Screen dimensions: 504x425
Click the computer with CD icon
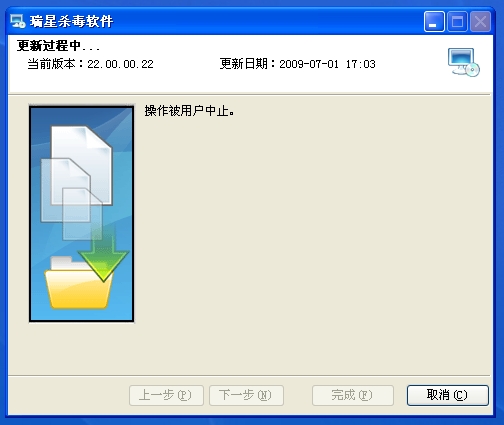coord(464,62)
